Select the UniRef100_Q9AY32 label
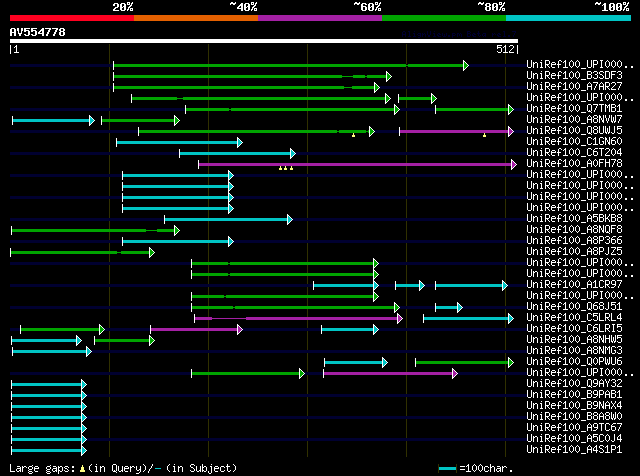 574,384
